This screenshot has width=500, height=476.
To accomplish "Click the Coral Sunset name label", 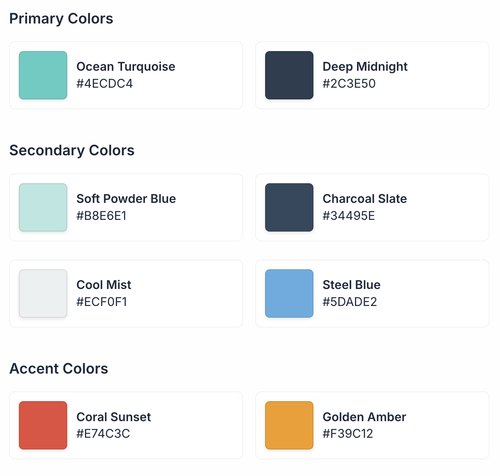I will click(x=114, y=417).
